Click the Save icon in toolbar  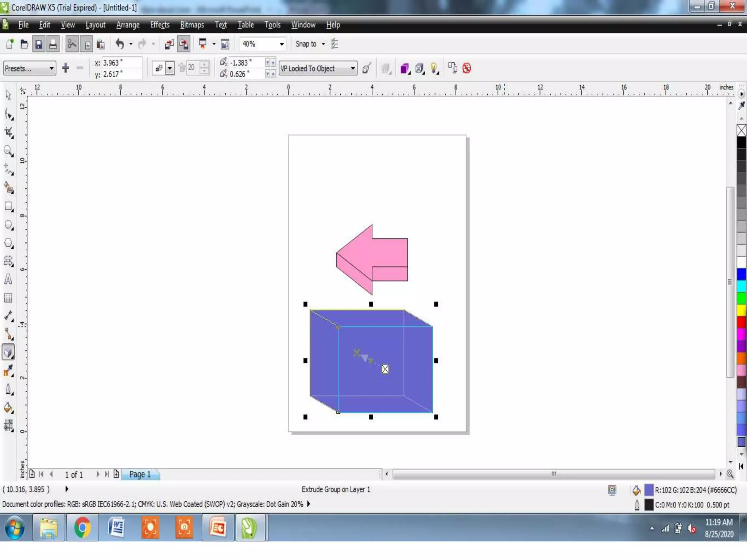(x=38, y=44)
